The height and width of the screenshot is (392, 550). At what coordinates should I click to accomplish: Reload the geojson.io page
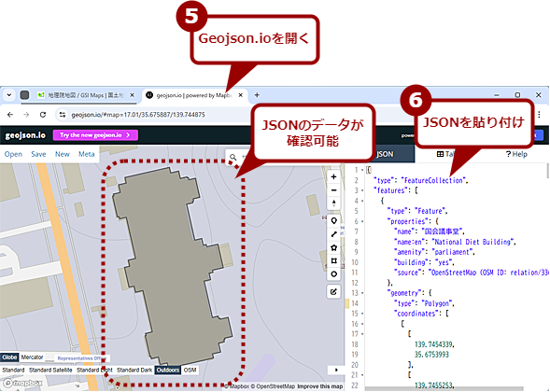tap(42, 115)
